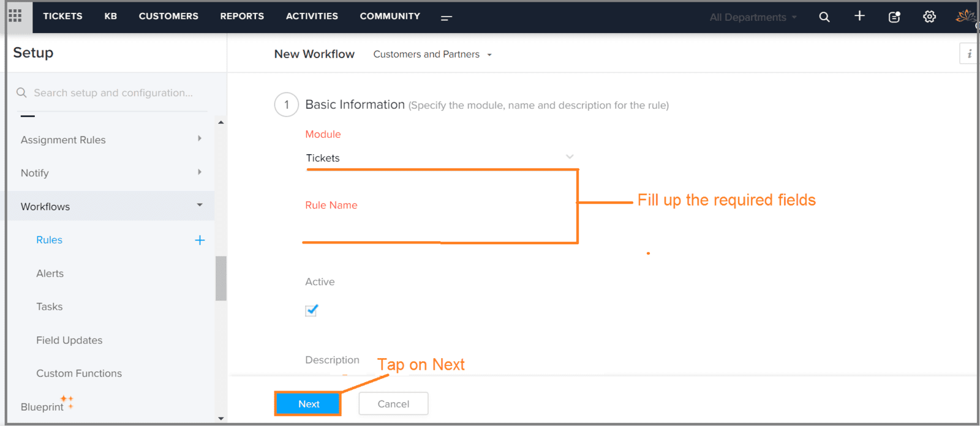
Task: Go to Tickets tab
Action: coord(62,16)
